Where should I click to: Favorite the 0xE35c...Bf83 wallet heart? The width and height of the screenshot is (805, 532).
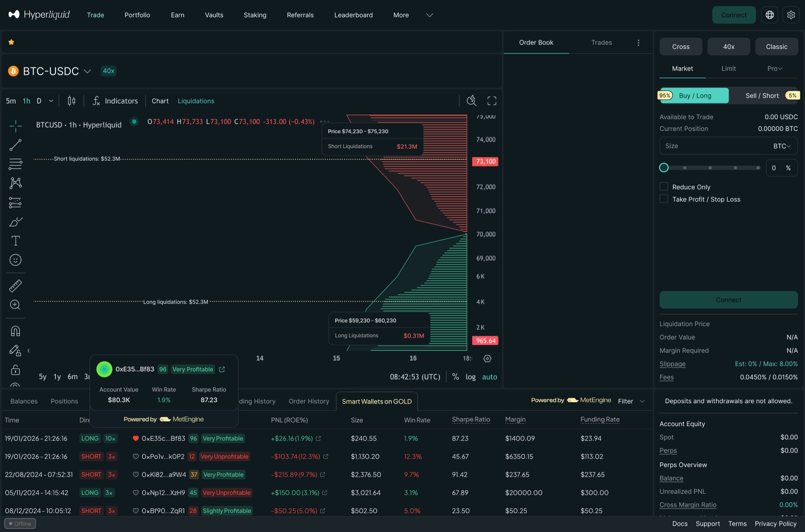(136, 438)
